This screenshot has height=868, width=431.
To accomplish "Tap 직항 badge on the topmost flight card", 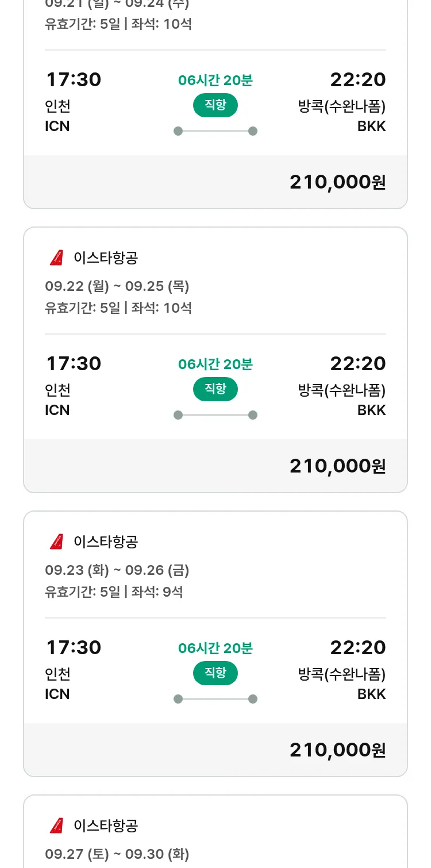I will tap(215, 105).
